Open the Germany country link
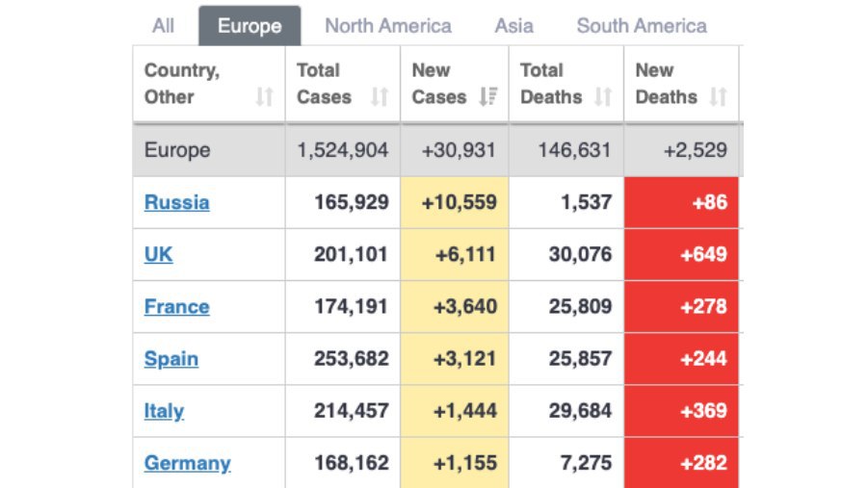 (x=187, y=463)
